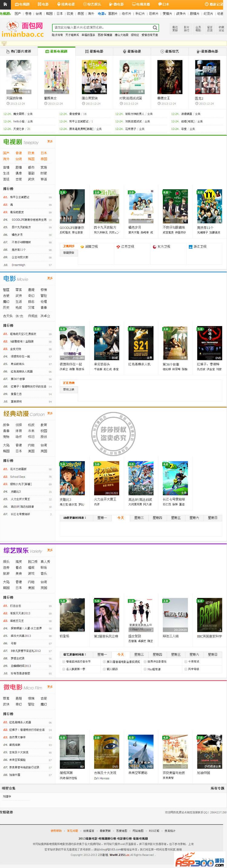Select 星期一 in the 综艺 update schedule
Image resolution: width=227 pixels, height=868 pixels.
point(102,654)
